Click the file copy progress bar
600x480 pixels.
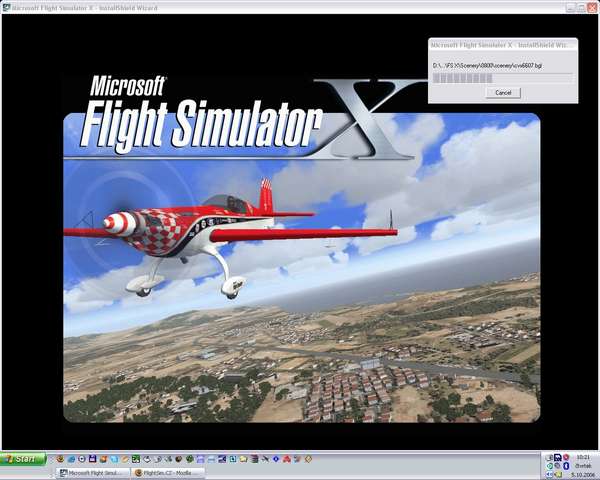[x=502, y=78]
